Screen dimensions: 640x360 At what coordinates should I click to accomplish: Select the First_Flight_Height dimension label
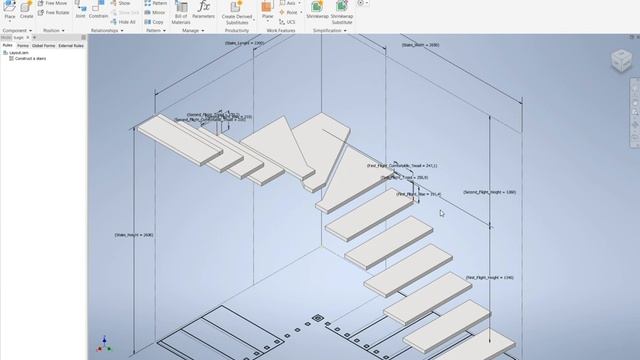[490, 278]
